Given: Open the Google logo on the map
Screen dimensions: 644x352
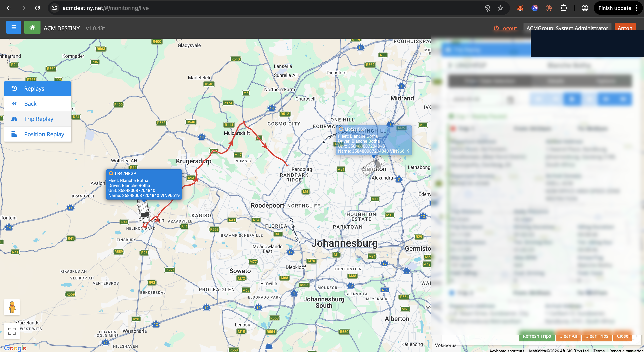Looking at the screenshot, I should (x=15, y=348).
